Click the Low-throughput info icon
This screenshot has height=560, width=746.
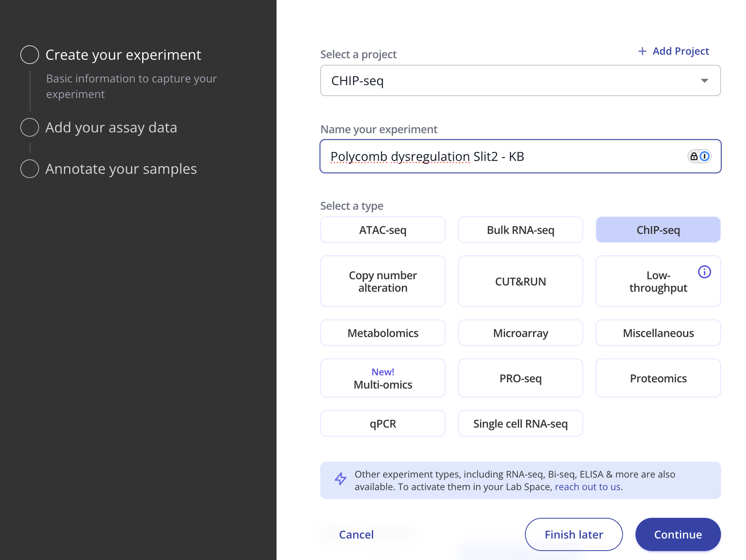(x=704, y=272)
